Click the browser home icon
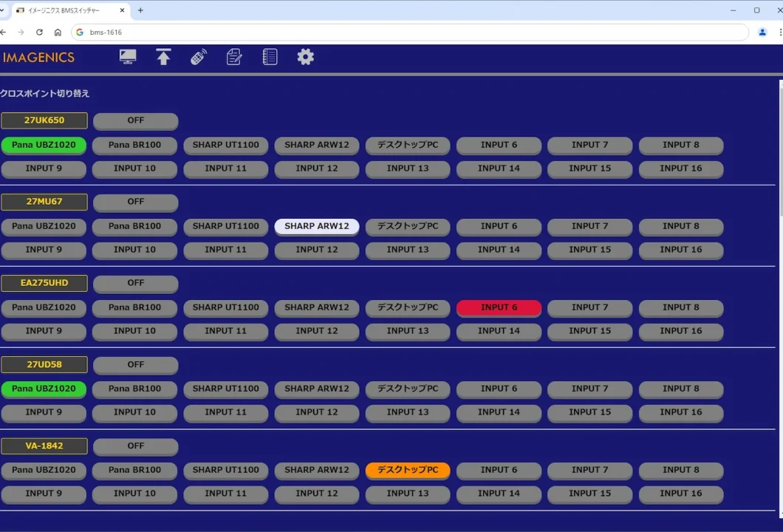This screenshot has width=783, height=532. (x=58, y=33)
